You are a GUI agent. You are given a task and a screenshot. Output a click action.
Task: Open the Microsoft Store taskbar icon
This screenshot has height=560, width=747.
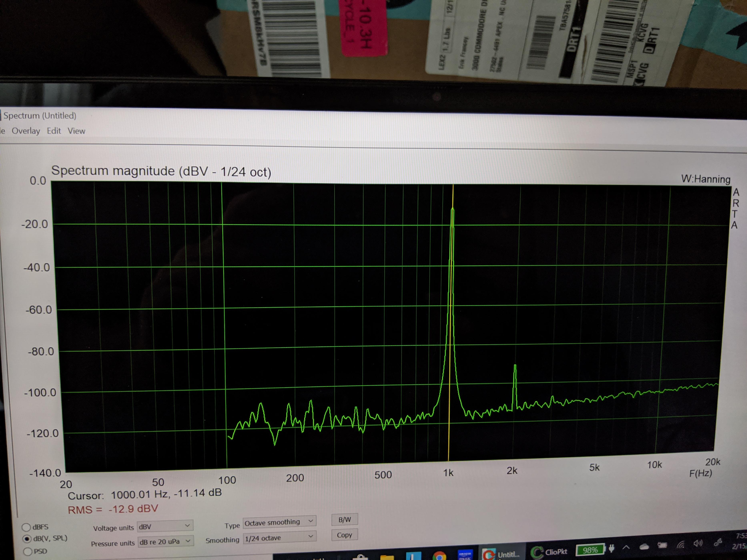point(360,557)
